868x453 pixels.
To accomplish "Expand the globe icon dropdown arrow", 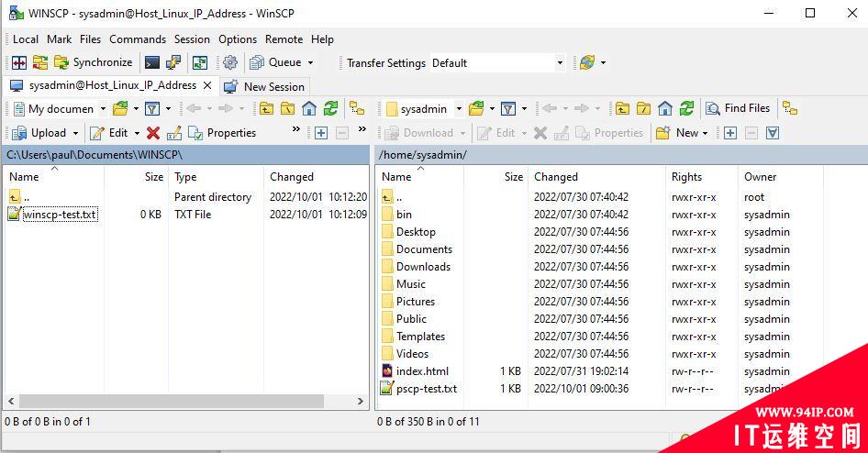I will pos(604,62).
